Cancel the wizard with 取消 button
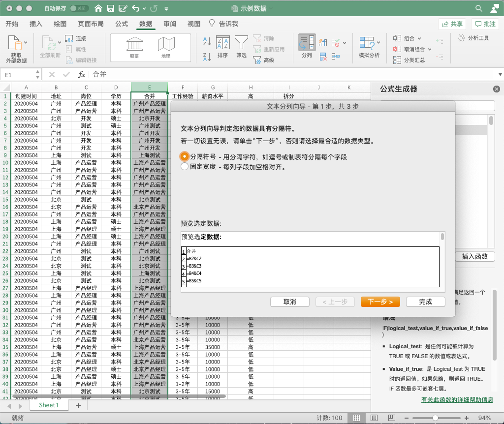 pyautogui.click(x=289, y=302)
